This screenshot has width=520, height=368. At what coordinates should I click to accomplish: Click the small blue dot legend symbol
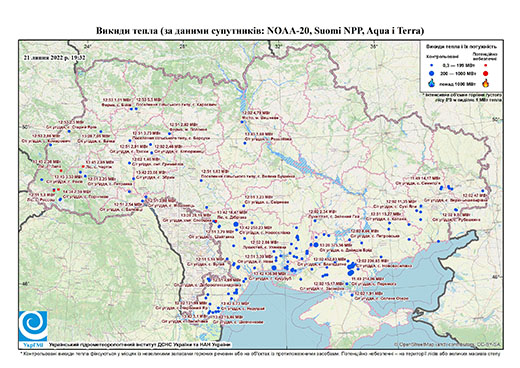(431, 65)
